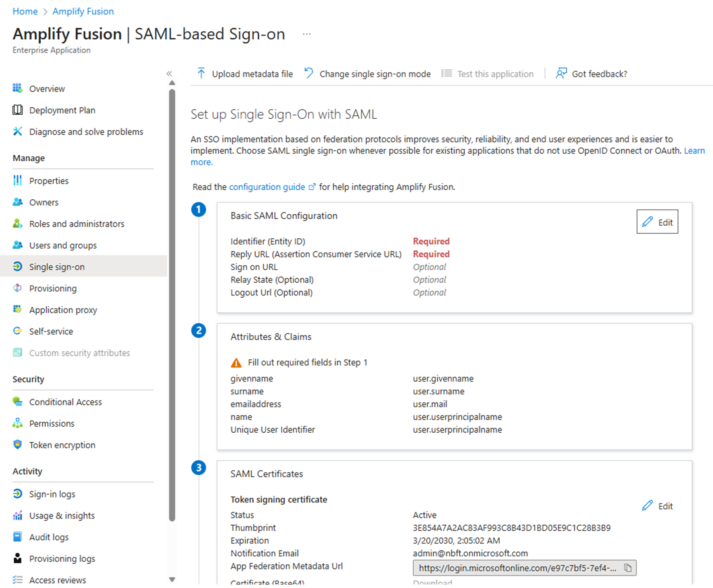Image resolution: width=713 pixels, height=588 pixels.
Task: Open Properties in the Manage section
Action: click(49, 181)
